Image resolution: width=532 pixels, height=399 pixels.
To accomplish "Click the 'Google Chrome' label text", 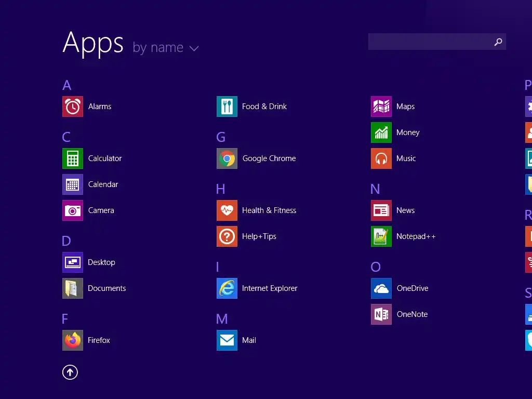I will click(270, 158).
